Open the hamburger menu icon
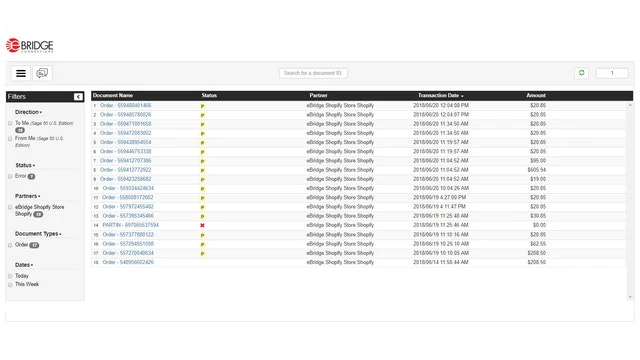 (x=21, y=73)
